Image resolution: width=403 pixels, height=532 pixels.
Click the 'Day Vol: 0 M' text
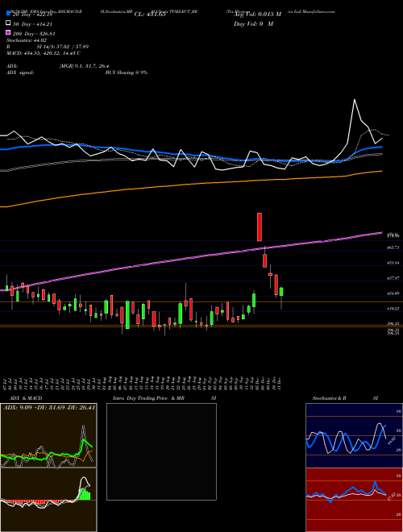pyautogui.click(x=253, y=24)
